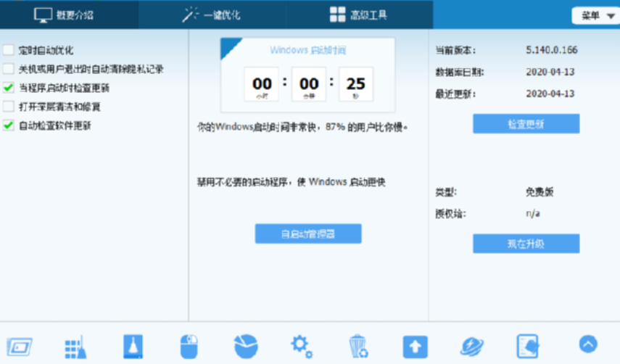Screen dimensions: 620x364
Task: Click the n/a license value
Action: (x=532, y=214)
